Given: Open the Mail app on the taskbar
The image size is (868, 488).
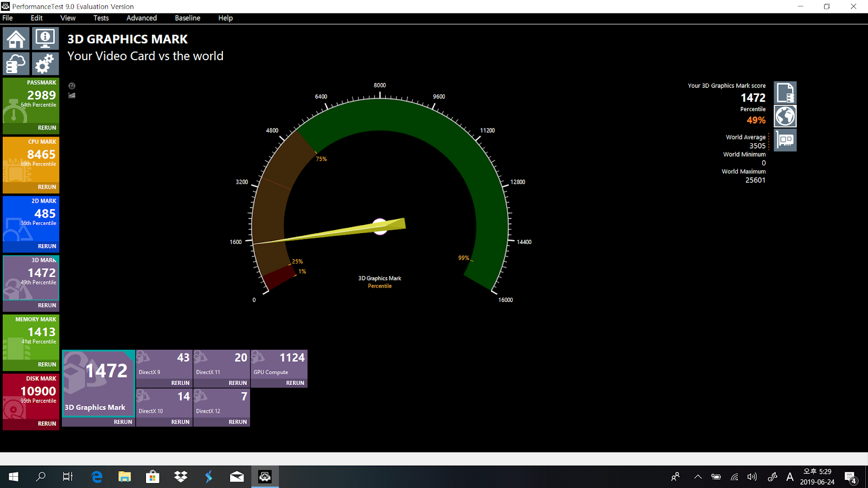Looking at the screenshot, I should [x=237, y=477].
